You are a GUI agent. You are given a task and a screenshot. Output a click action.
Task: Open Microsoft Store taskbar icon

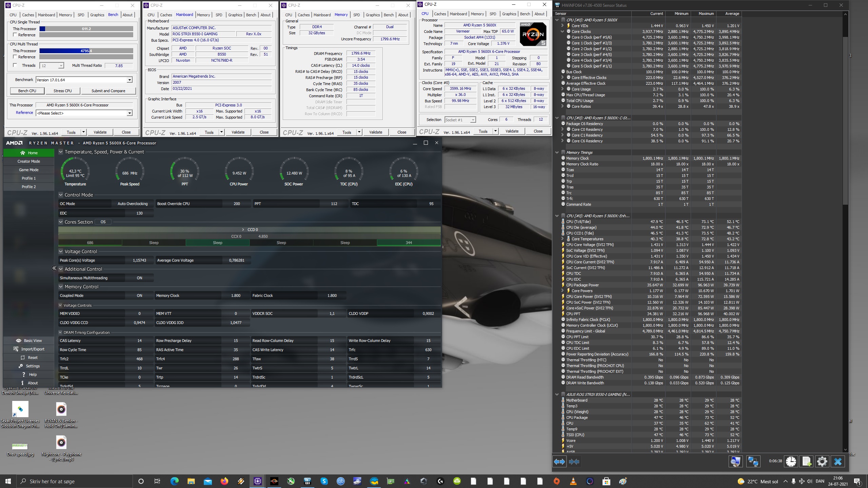606,481
